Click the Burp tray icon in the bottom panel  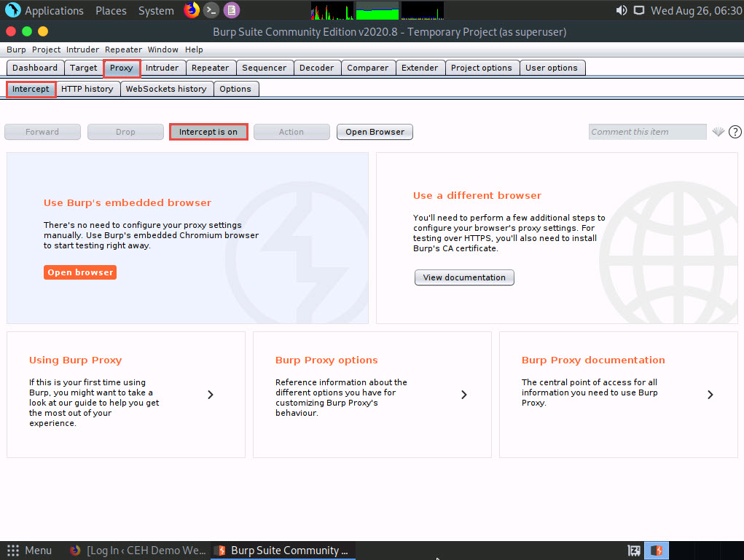point(656,551)
